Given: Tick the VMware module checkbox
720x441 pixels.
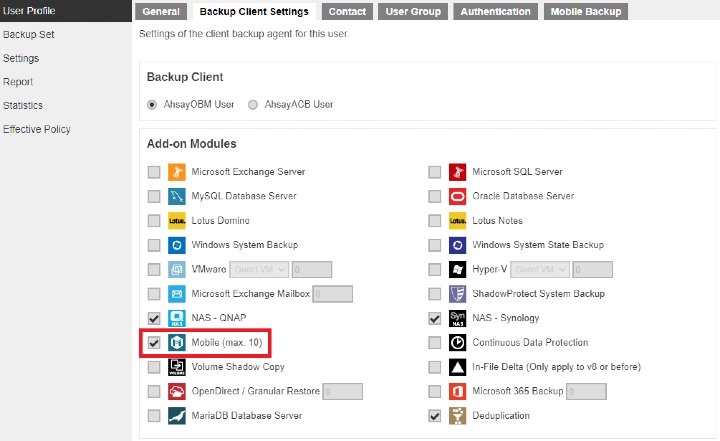Looking at the screenshot, I should (154, 269).
